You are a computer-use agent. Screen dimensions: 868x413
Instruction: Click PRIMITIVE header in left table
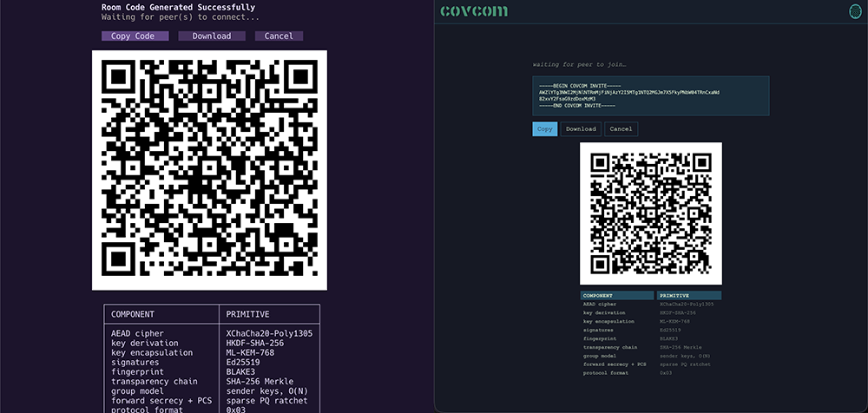point(248,314)
